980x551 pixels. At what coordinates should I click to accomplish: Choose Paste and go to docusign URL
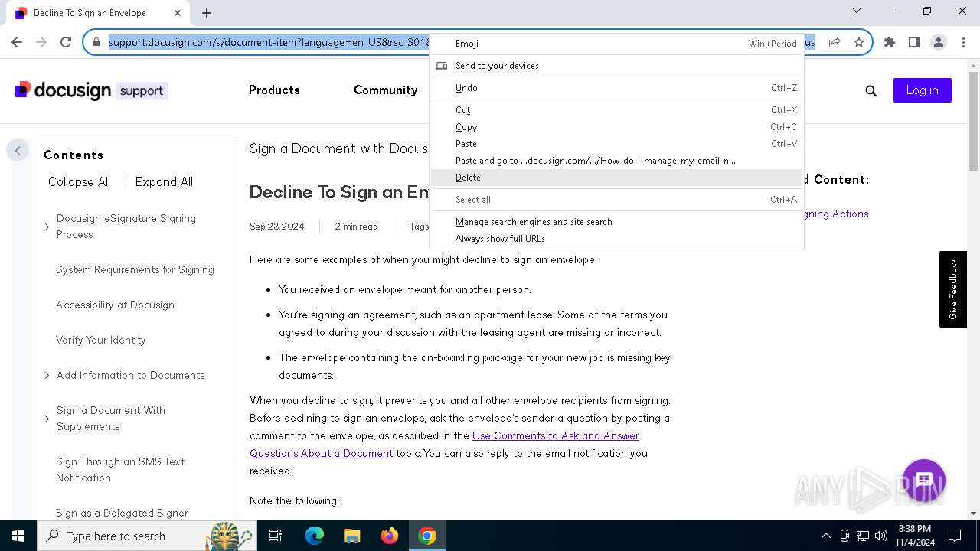click(616, 161)
